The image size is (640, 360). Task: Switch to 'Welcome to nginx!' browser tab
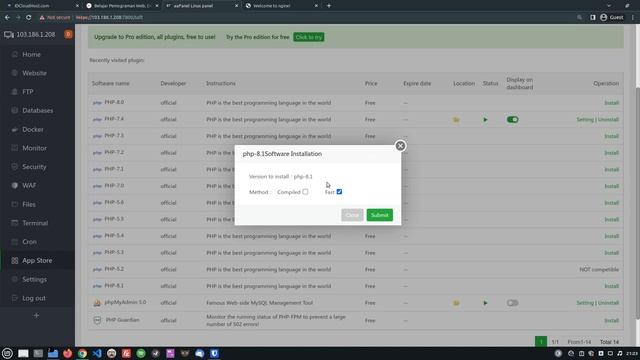282,6
